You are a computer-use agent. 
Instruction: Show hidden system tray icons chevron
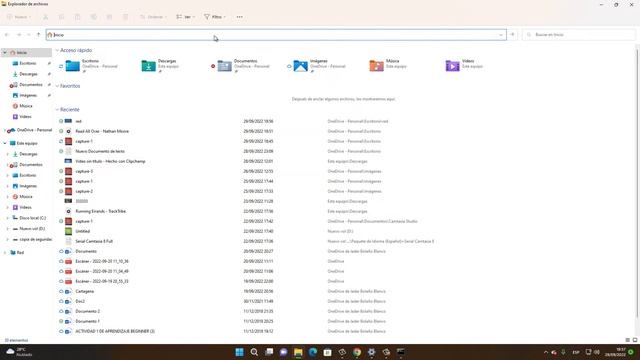(x=546, y=352)
